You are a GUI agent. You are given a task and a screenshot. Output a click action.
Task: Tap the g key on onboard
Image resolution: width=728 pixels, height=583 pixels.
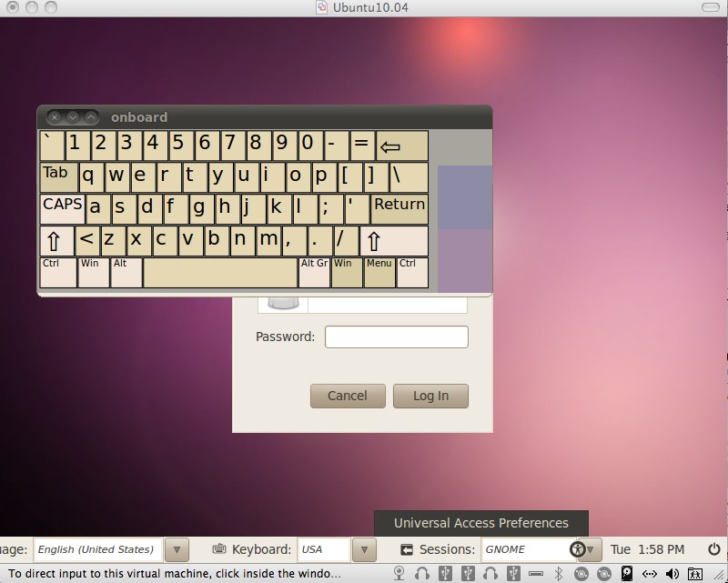[202, 209]
